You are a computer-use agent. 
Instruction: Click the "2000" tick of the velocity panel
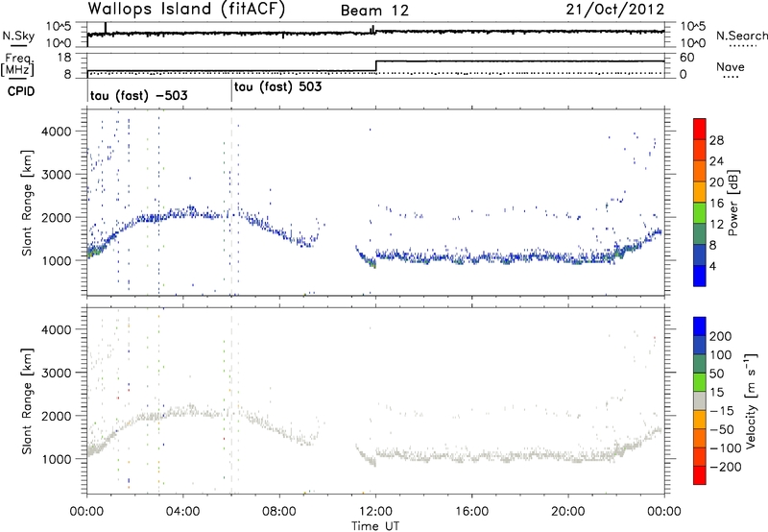(x=56, y=416)
